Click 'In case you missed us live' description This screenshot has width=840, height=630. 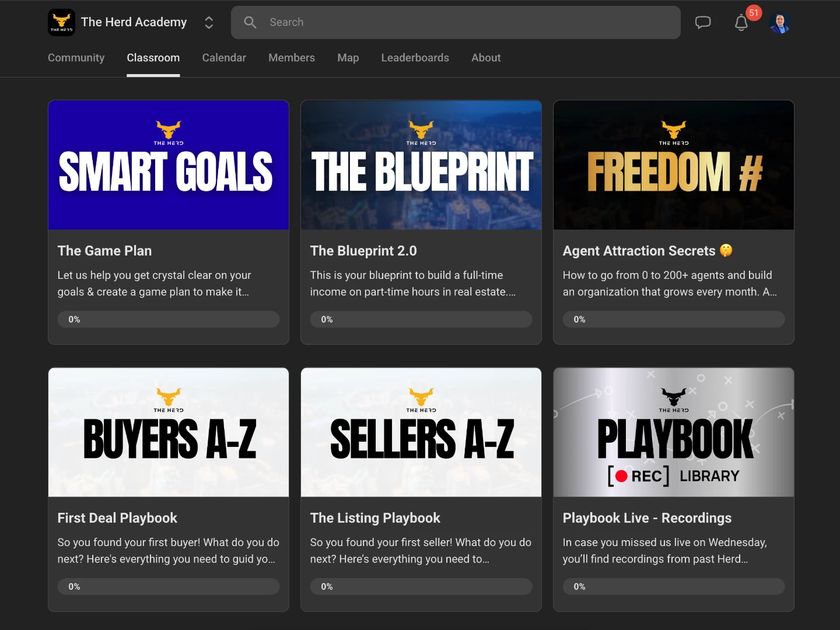click(664, 551)
